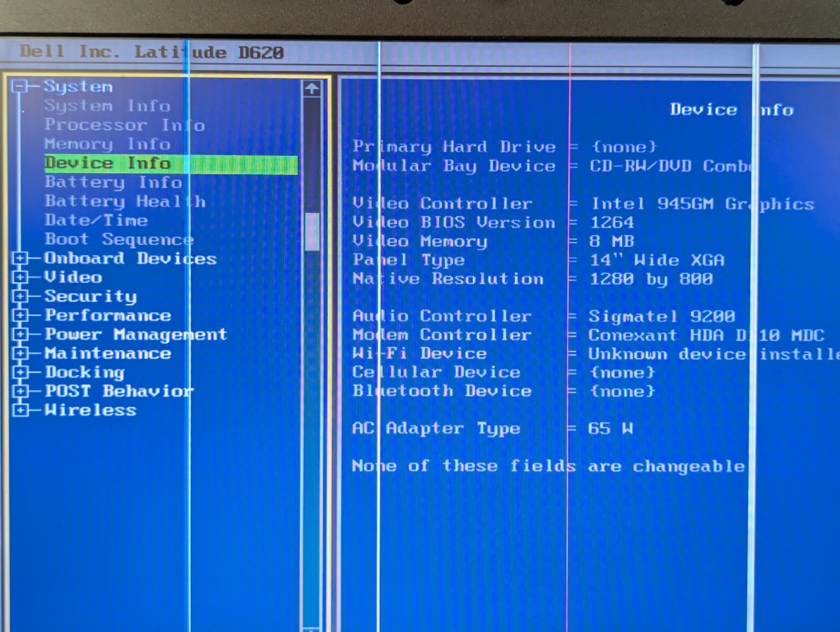
Task: Select the Onboard Devices label
Action: point(130,258)
